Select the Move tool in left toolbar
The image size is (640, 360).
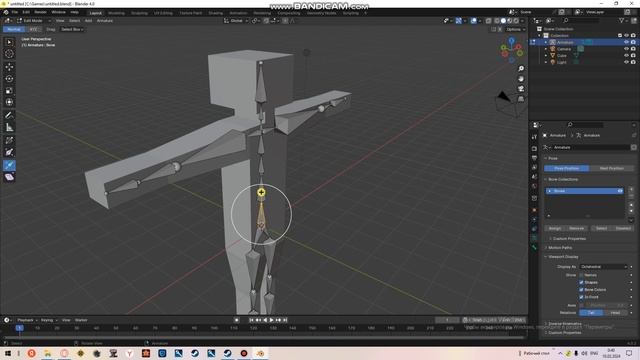coord(9,67)
